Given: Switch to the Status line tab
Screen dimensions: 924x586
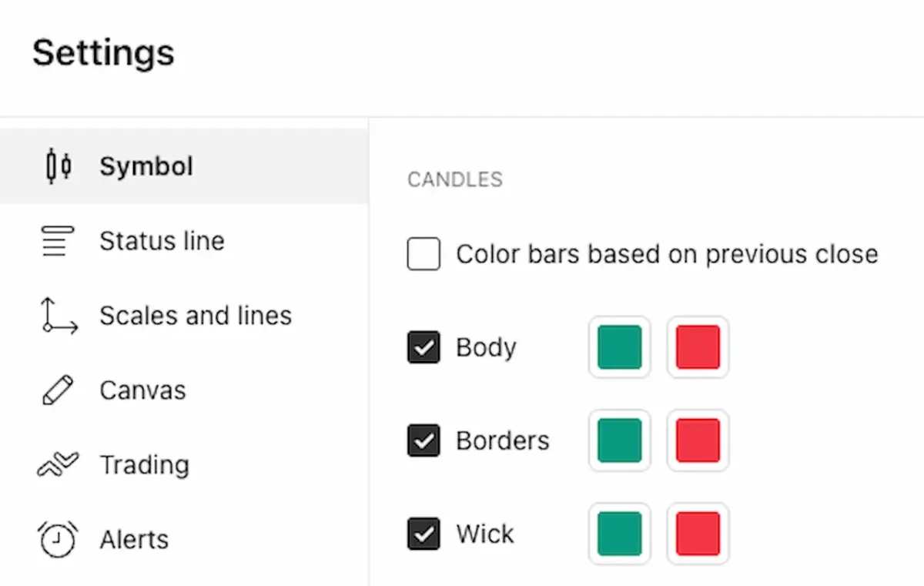Looking at the screenshot, I should point(184,241).
